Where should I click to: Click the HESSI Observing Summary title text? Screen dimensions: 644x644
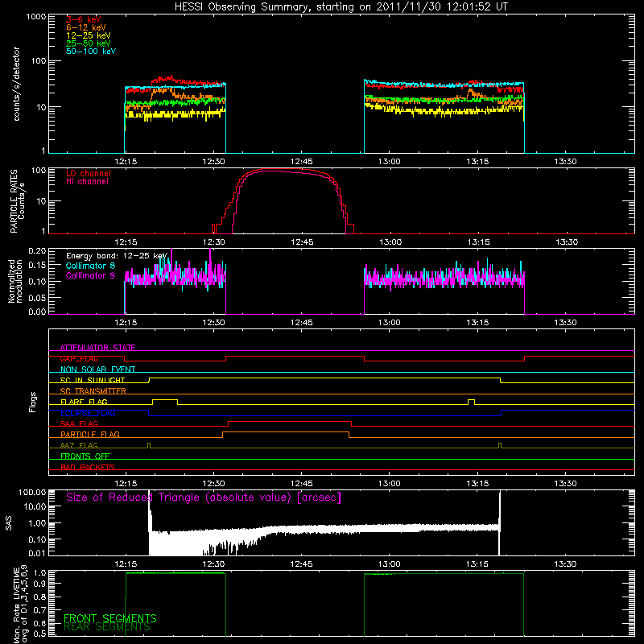click(x=341, y=7)
